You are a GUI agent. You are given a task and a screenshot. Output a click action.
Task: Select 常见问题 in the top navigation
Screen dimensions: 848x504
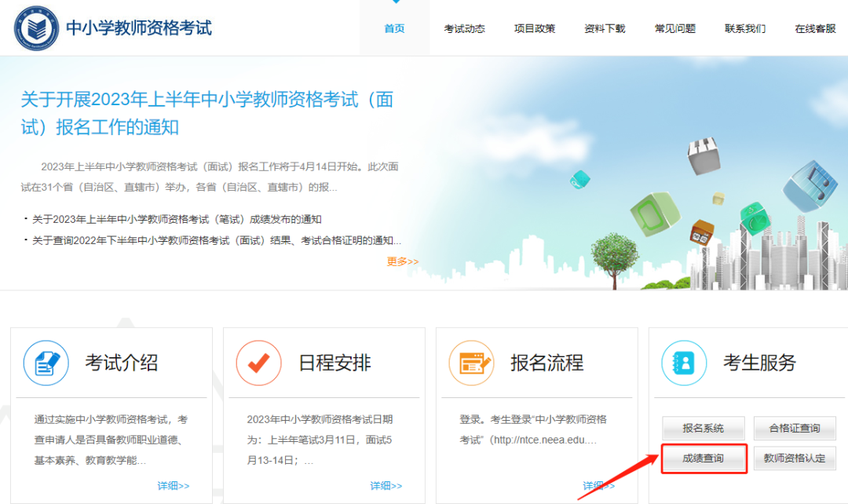click(675, 29)
